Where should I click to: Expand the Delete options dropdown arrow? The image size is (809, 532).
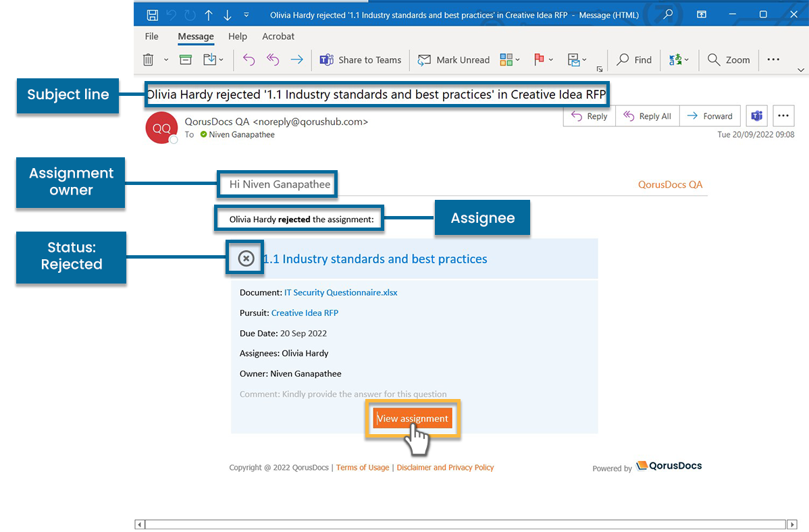[166, 60]
